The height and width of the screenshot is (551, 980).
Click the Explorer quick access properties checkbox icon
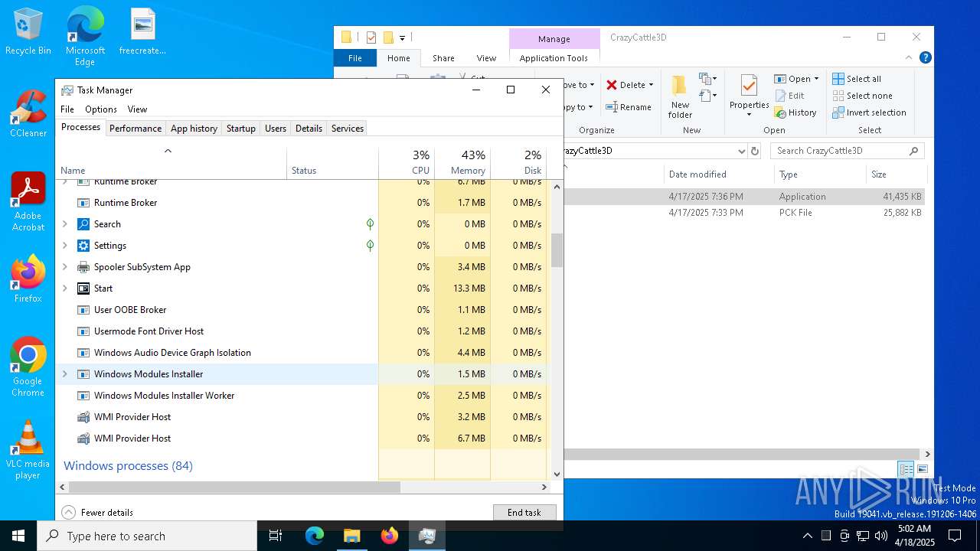[371, 37]
